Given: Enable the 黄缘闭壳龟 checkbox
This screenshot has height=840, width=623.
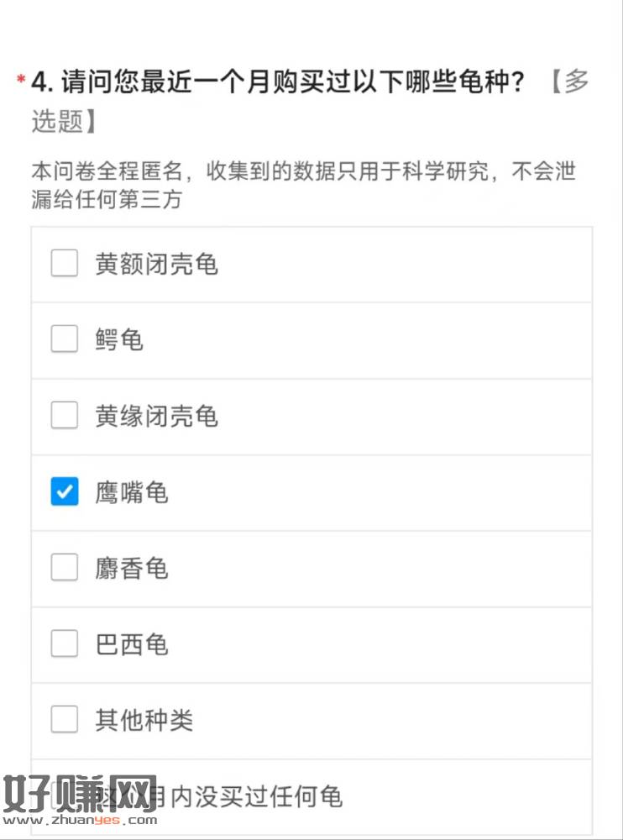Looking at the screenshot, I should pos(65,415).
